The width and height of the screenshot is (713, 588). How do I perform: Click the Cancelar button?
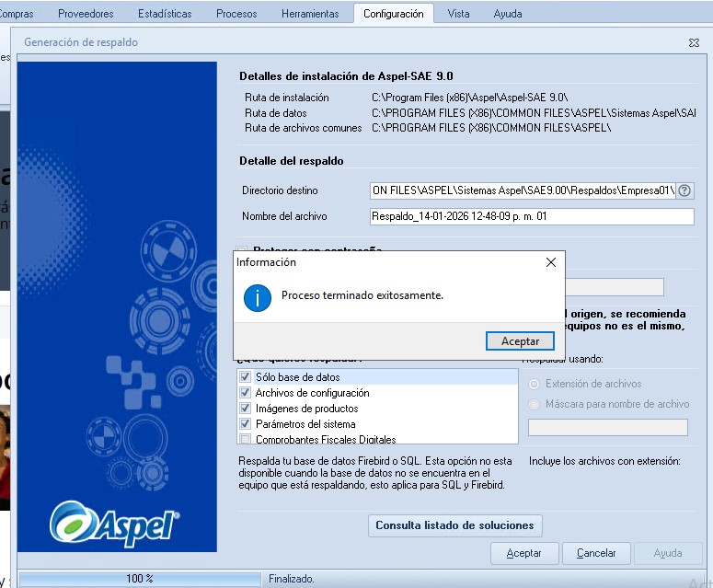pyautogui.click(x=596, y=553)
